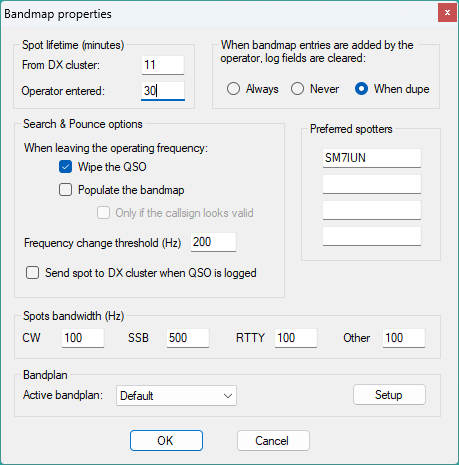
Task: Click the Cancel button
Action: 273,441
